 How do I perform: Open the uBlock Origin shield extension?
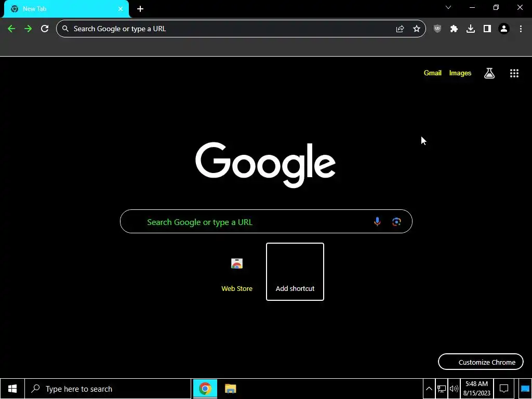click(x=437, y=29)
